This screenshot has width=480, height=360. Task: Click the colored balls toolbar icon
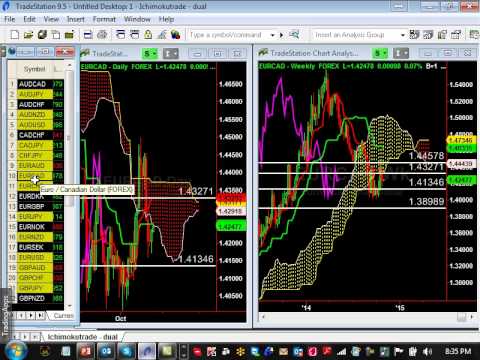click(x=175, y=35)
